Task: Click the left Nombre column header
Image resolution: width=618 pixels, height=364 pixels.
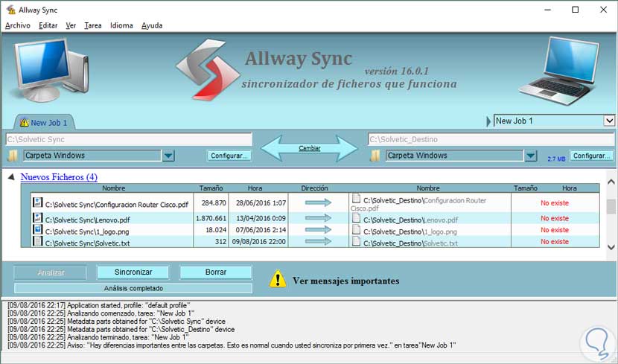Action: 113,188
